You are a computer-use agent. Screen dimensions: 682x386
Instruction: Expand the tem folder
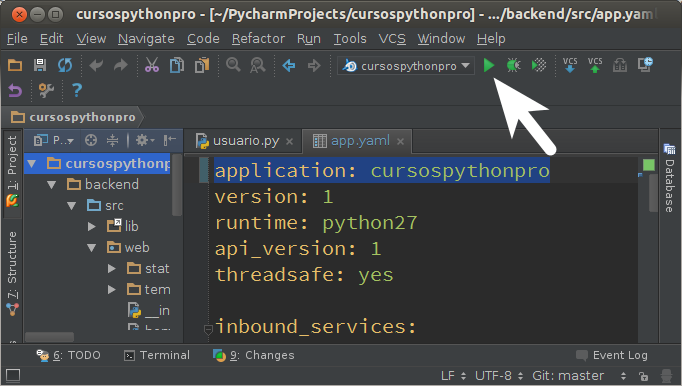click(x=112, y=289)
